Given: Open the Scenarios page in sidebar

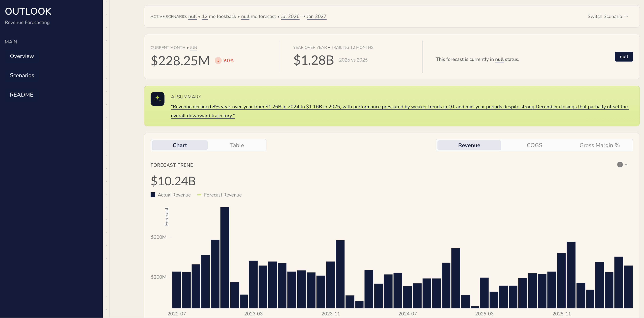Looking at the screenshot, I should click(x=22, y=75).
